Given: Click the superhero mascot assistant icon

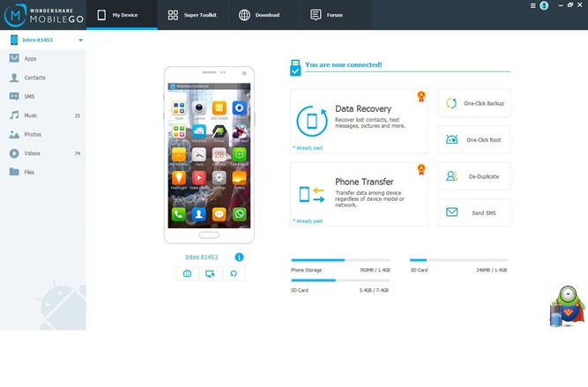Looking at the screenshot, I should pos(568,306).
